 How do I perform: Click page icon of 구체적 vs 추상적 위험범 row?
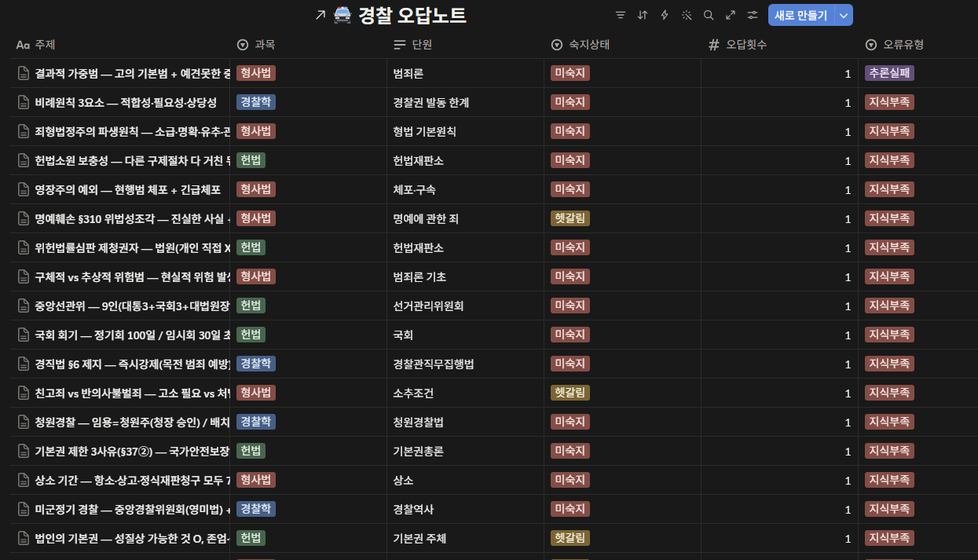24,276
